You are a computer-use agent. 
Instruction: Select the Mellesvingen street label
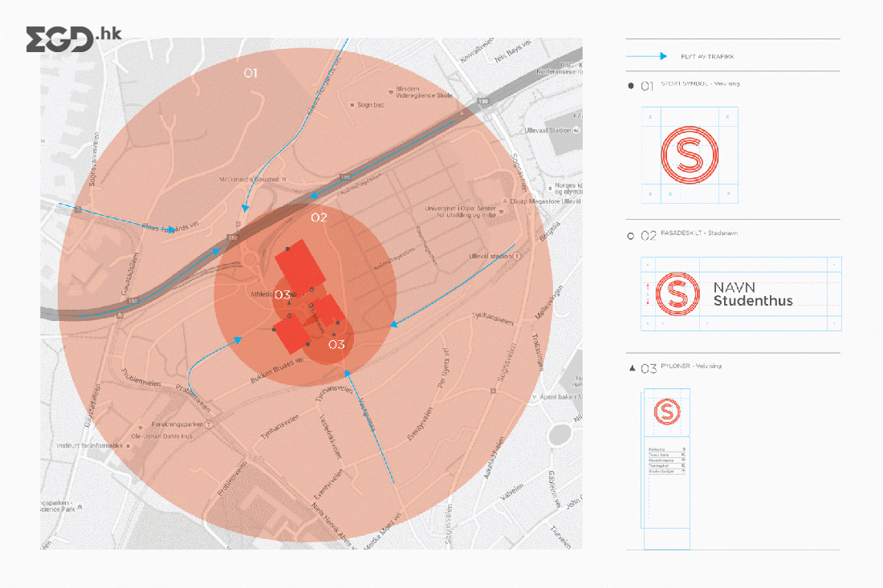click(x=548, y=302)
